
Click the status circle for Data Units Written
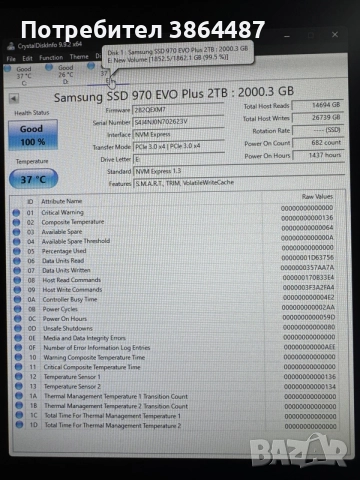pos(17,270)
